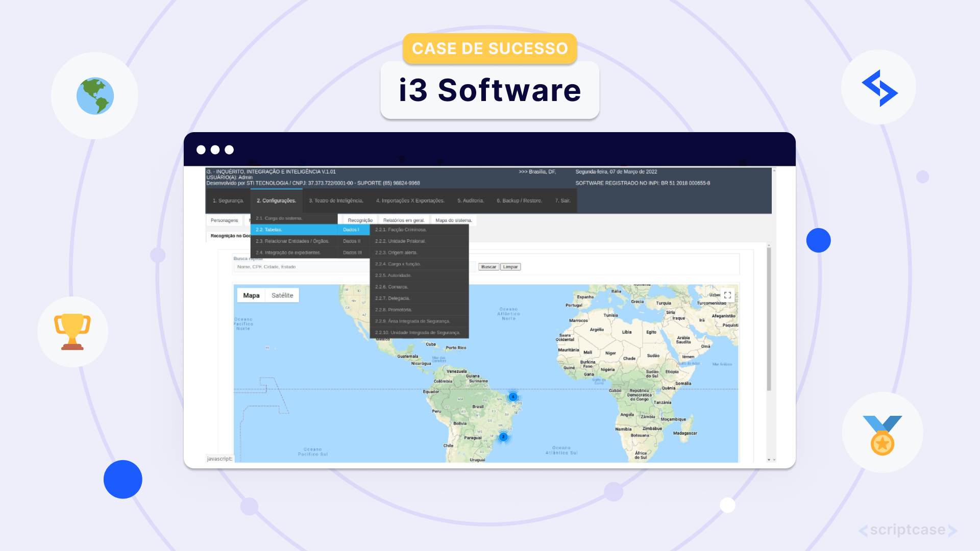Image resolution: width=980 pixels, height=551 pixels.
Task: Click the Turquia label on the map
Action: pos(664,303)
